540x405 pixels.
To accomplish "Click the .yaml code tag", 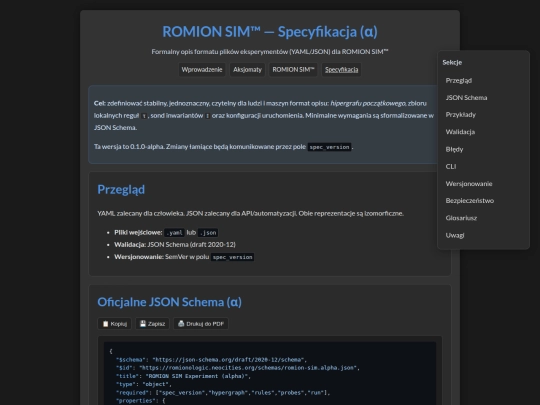I will coord(174,233).
